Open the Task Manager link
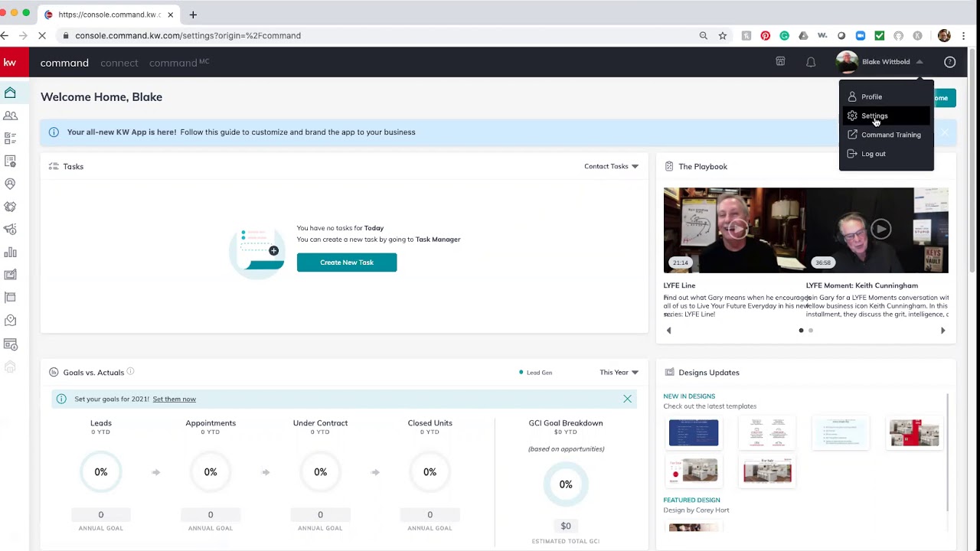This screenshot has width=980, height=551. point(438,240)
